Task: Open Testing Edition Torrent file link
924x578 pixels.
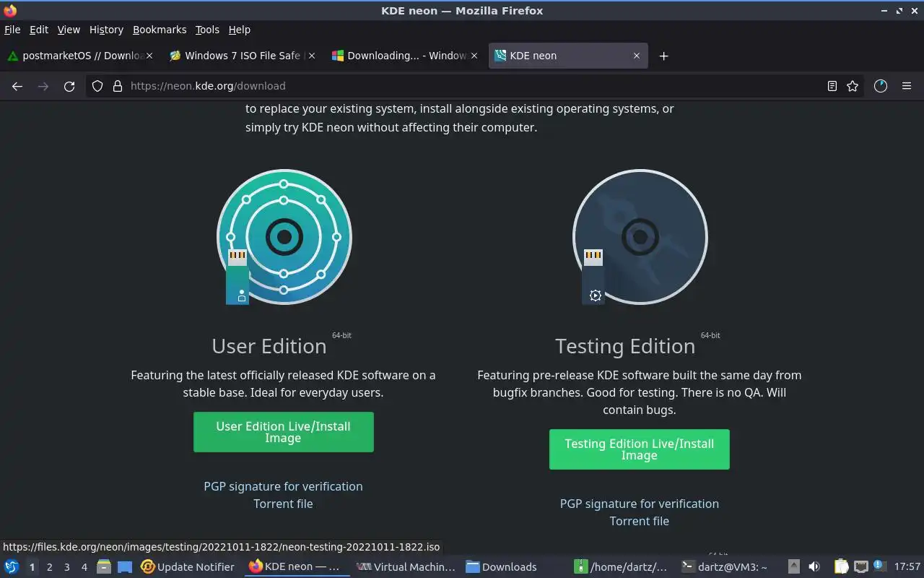Action: point(639,521)
